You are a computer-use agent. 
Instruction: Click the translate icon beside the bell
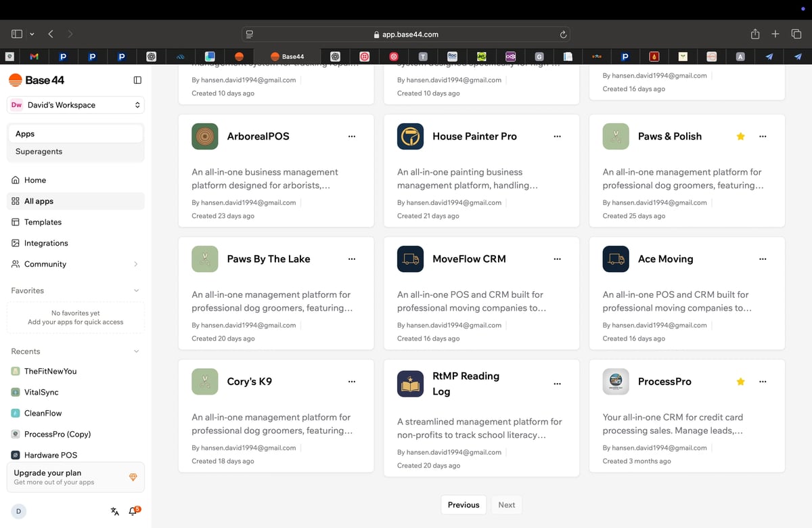(114, 511)
